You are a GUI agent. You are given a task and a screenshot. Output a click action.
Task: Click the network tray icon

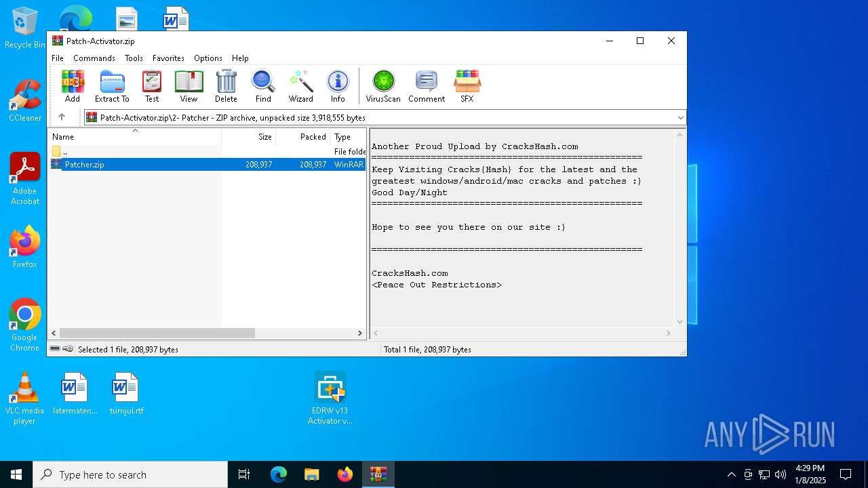(764, 474)
